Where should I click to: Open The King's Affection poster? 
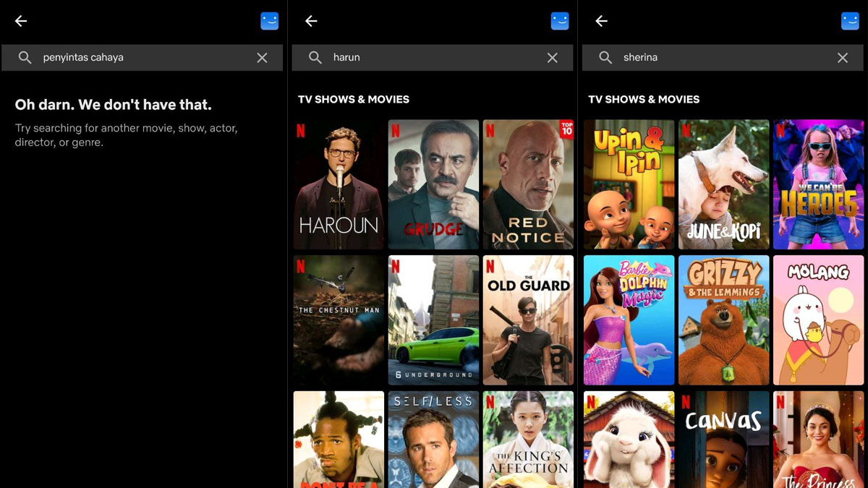point(528,440)
